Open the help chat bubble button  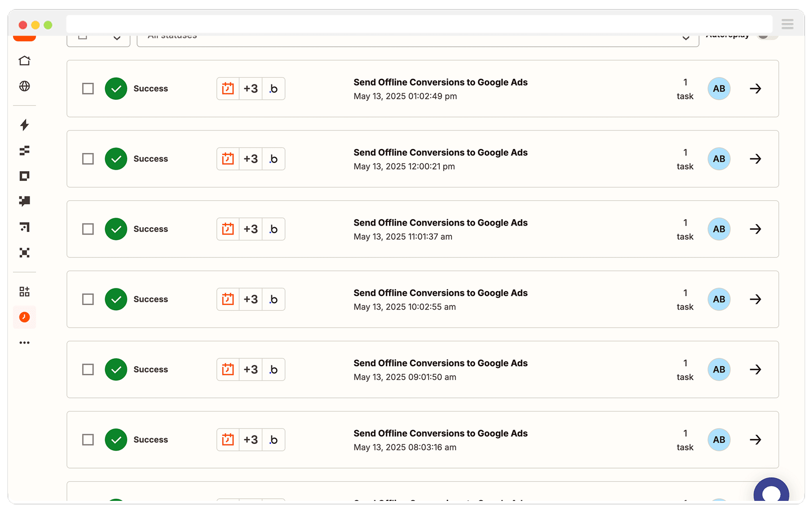click(771, 490)
